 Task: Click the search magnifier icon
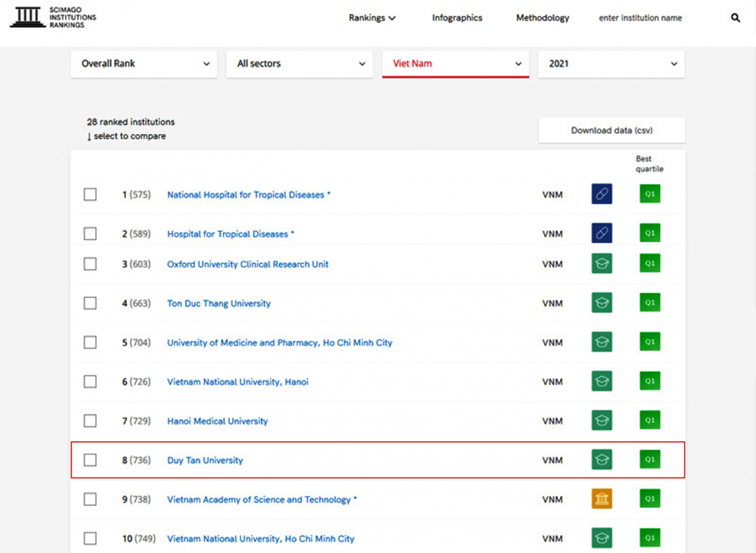(x=736, y=18)
